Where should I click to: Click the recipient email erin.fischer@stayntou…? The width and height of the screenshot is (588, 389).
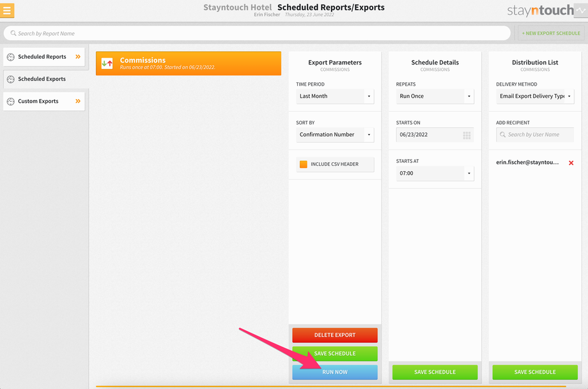(x=527, y=162)
